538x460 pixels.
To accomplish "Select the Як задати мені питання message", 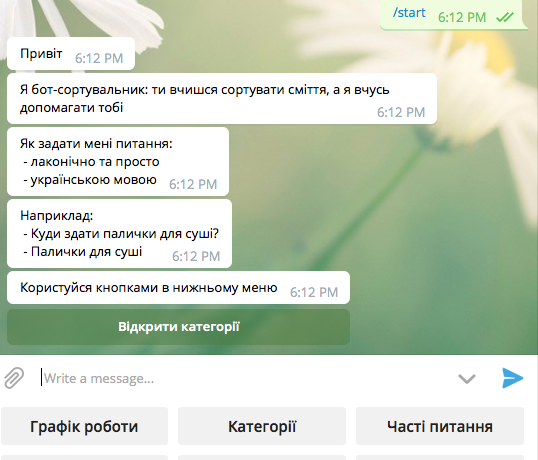I will (x=118, y=162).
